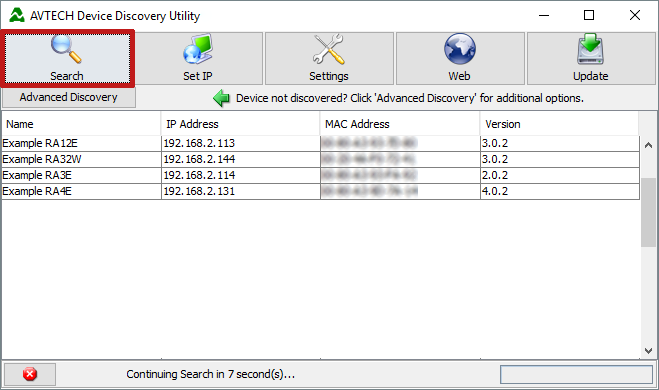Click the scrollbar up arrow in the device list
This screenshot has height=390, width=659.
(648, 145)
